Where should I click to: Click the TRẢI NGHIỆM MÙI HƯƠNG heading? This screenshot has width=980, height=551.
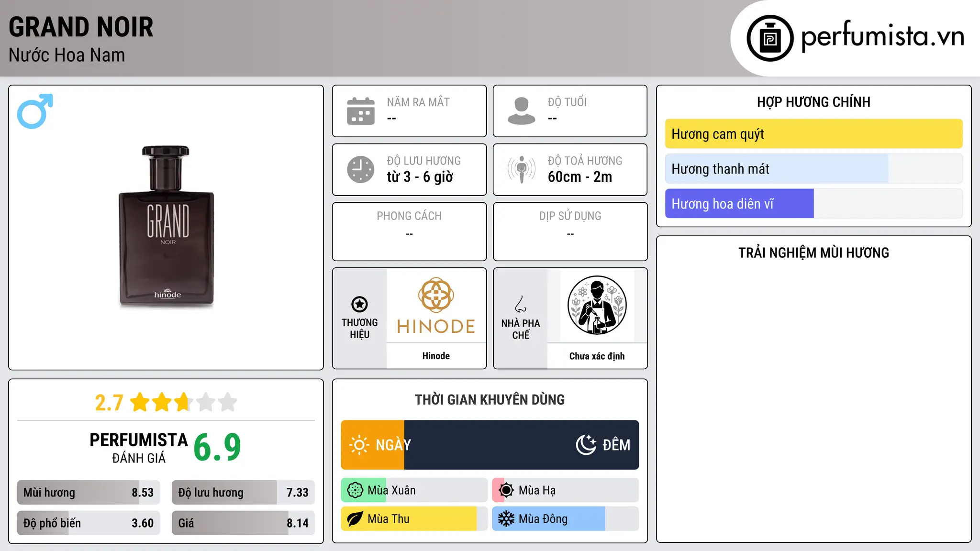coord(813,253)
